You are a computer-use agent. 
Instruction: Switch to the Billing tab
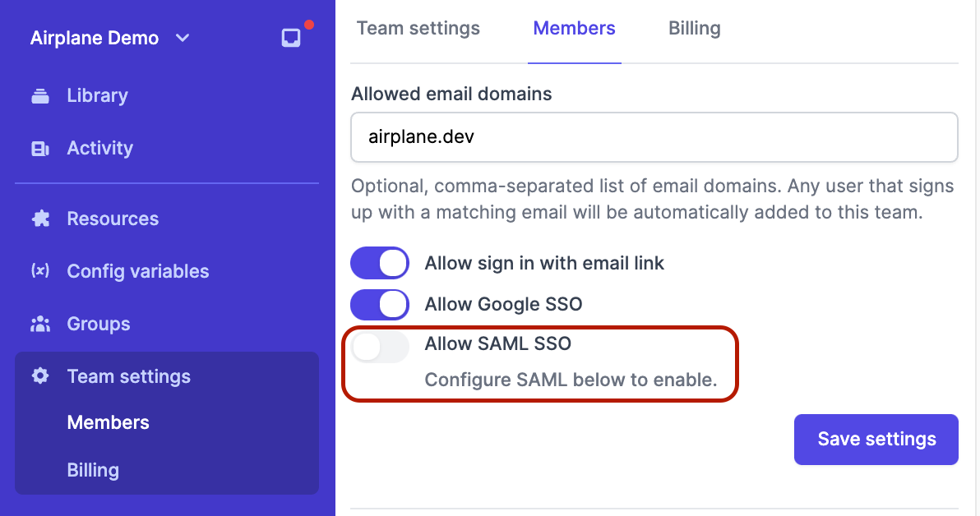click(x=695, y=28)
